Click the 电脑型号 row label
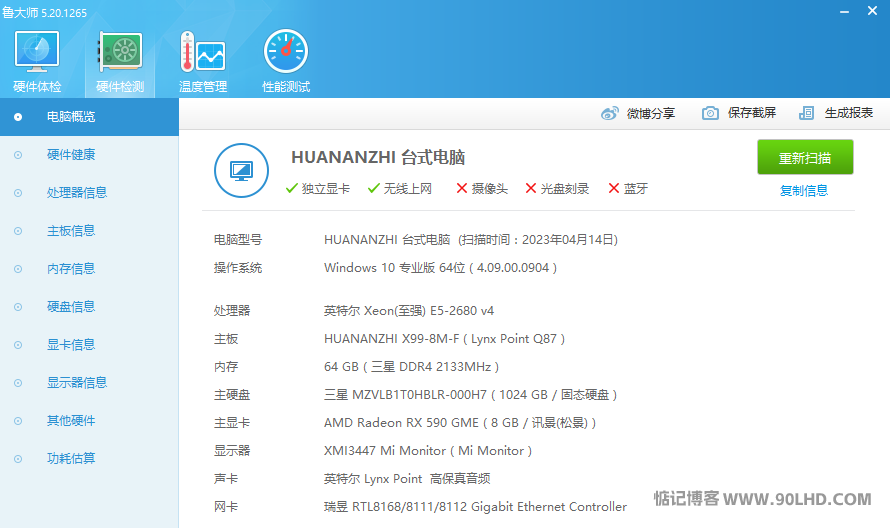This screenshot has height=528, width=890. [x=238, y=240]
